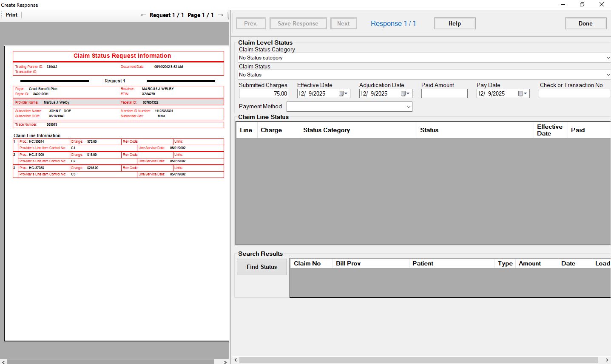Click the charge '$215.00' in line 3
611x364 pixels.
click(93, 168)
